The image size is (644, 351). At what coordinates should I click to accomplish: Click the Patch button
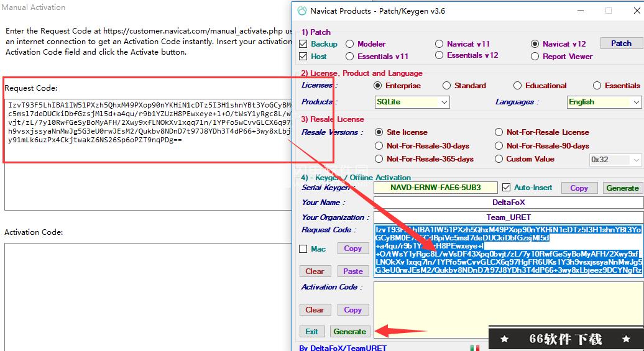point(621,43)
